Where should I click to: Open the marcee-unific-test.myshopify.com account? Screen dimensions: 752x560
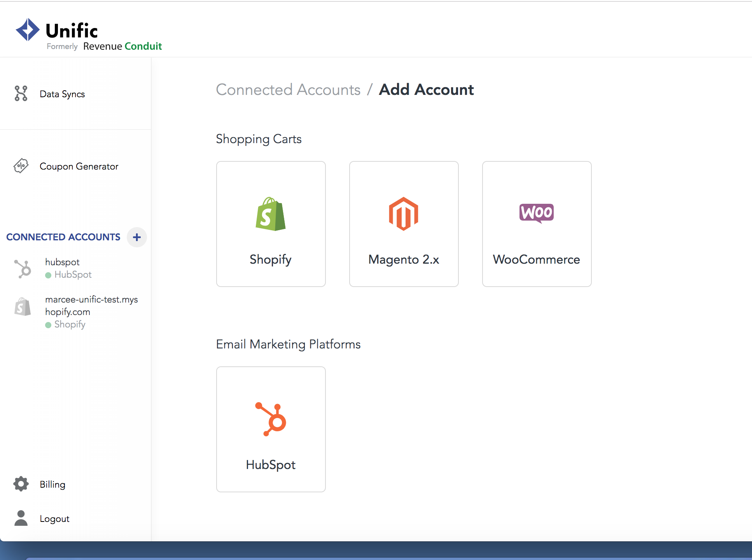[91, 306]
